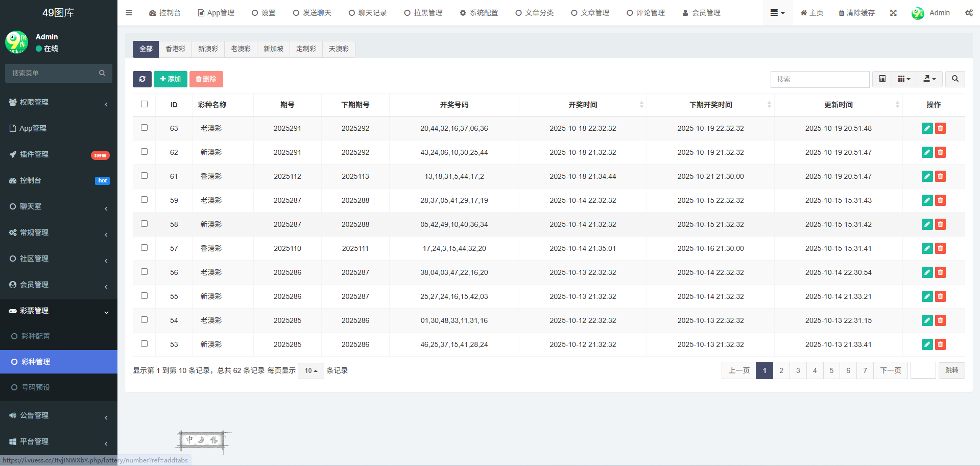This screenshot has width=980, height=466.
Task: Click the red delete icon for ID 61
Action: (940, 176)
